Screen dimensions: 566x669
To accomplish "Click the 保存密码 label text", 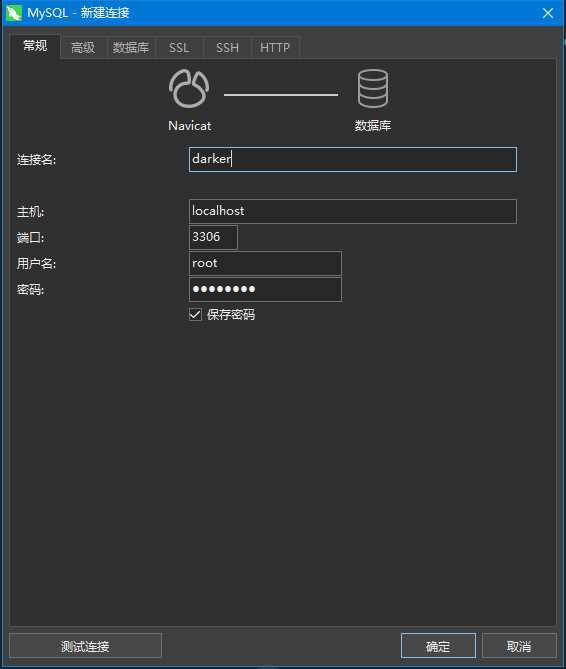I will pyautogui.click(x=231, y=314).
